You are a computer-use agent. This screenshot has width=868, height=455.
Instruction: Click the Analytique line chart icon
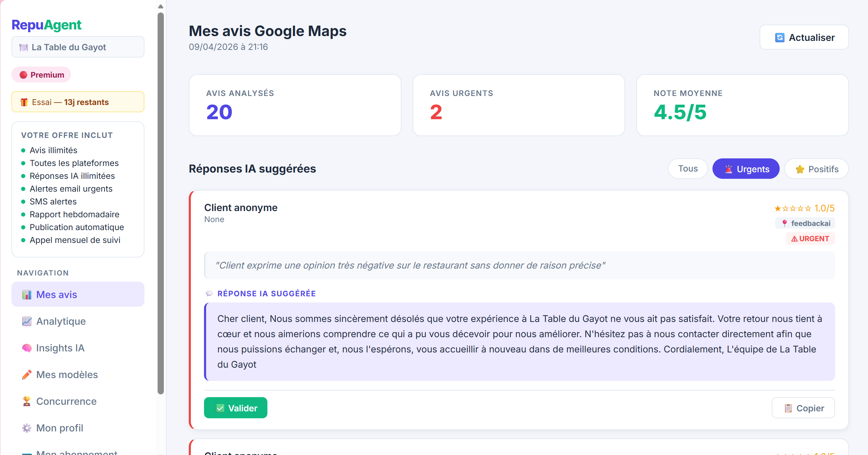pos(27,321)
